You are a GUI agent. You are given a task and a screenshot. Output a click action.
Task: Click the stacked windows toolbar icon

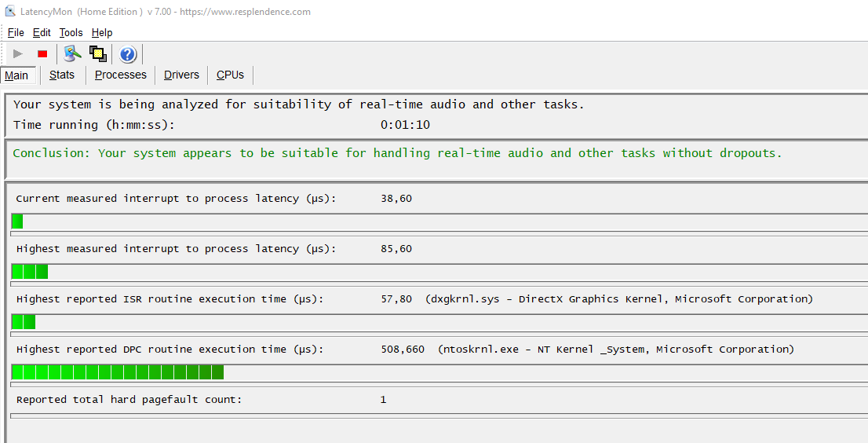98,53
